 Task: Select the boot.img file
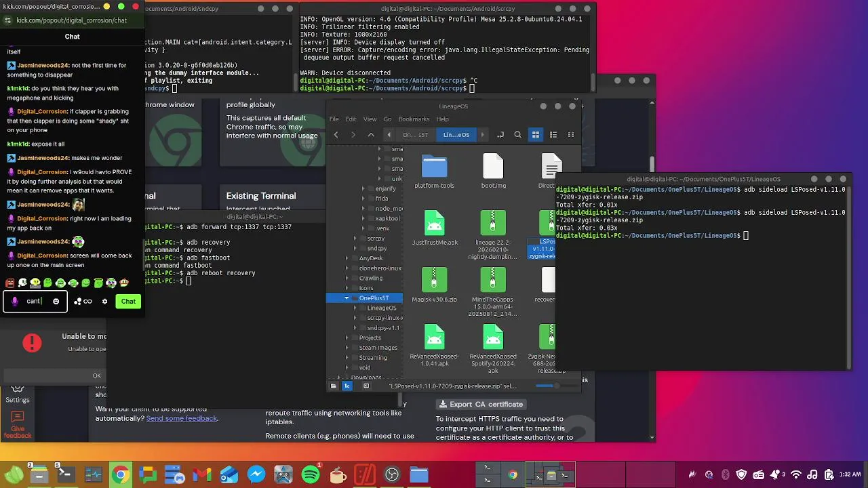493,171
